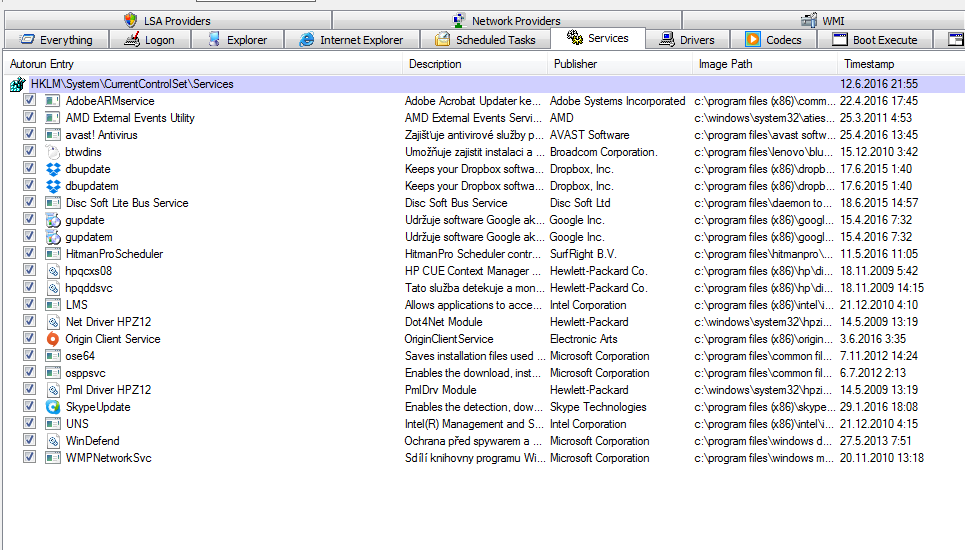Click the dbupdatem Dropbox icon
The image size is (965, 550).
click(53, 186)
